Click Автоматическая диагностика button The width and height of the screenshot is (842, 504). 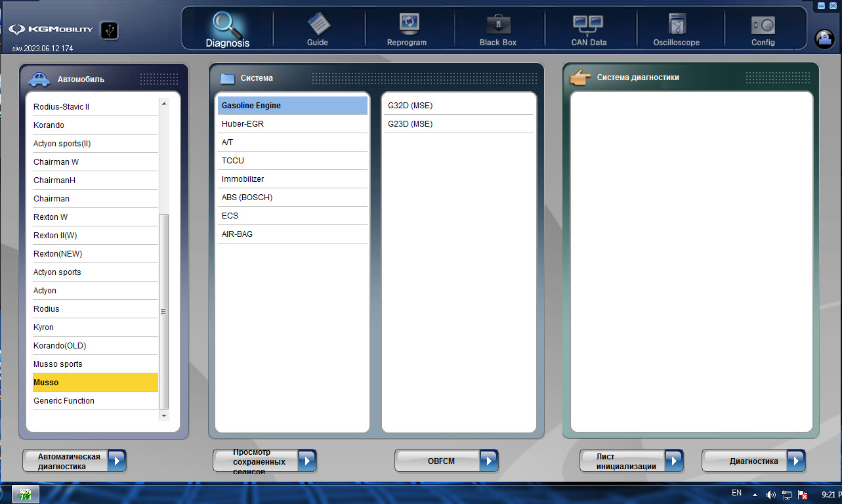[x=74, y=461]
